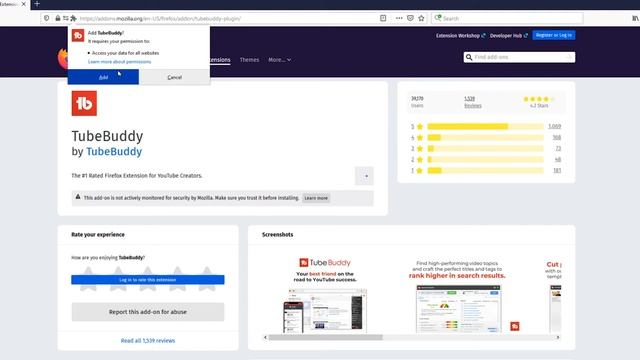Click the install plus button on add-on card
Viewport: 640px width, 360px height.
(x=364, y=176)
